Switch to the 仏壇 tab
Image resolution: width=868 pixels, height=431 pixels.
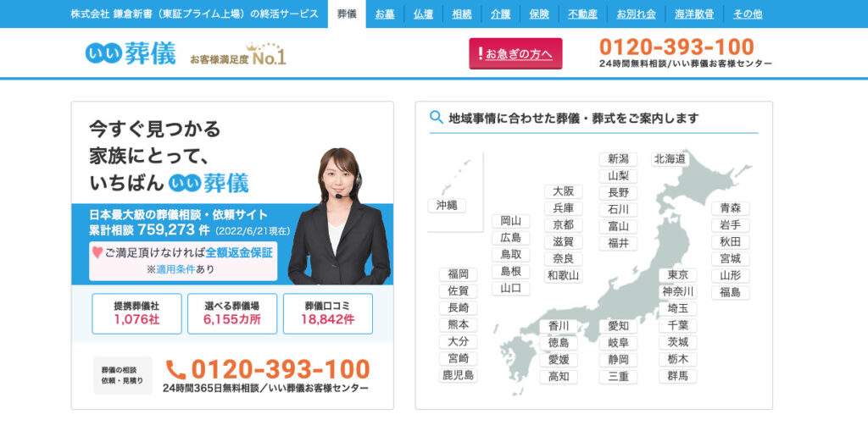[x=423, y=14]
